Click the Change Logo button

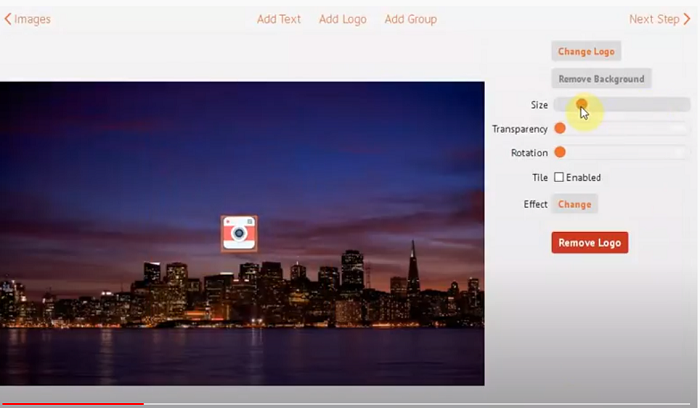[586, 51]
